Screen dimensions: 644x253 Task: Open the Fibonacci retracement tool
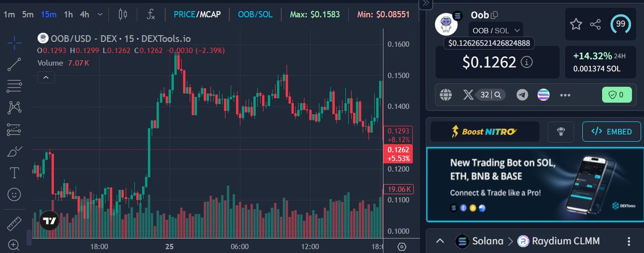[15, 86]
